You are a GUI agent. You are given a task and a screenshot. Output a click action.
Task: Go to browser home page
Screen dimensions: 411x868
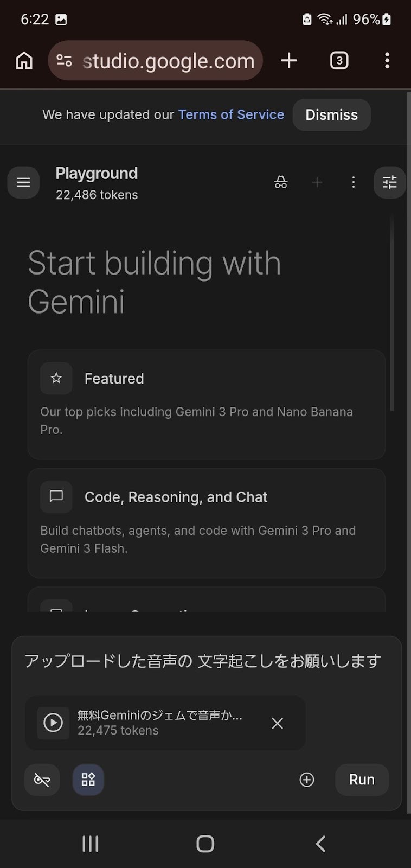(x=24, y=61)
